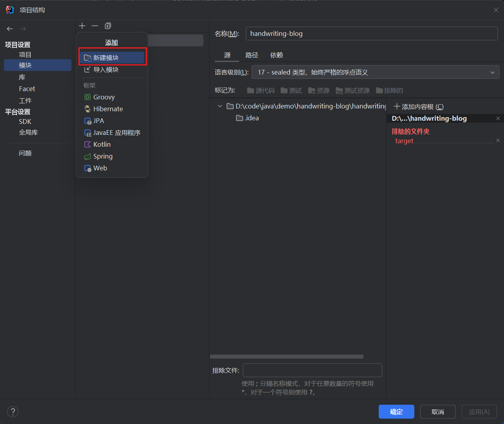This screenshot has width=504, height=424.
Task: Select 模块 in the left sidebar
Action: click(38, 65)
